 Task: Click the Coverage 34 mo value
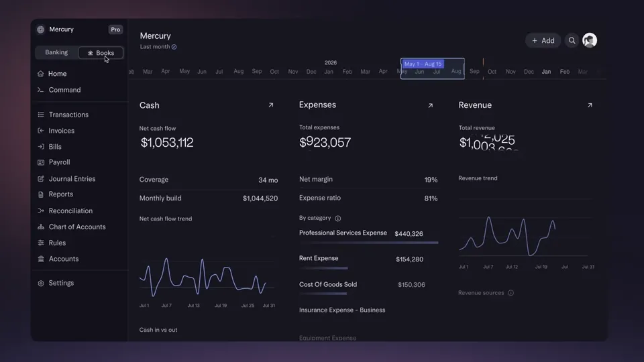[x=268, y=180]
